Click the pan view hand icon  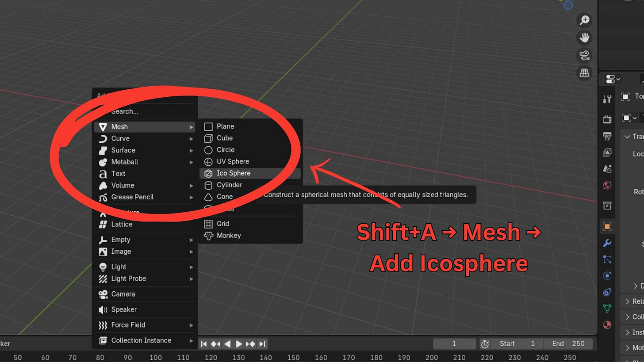585,38
